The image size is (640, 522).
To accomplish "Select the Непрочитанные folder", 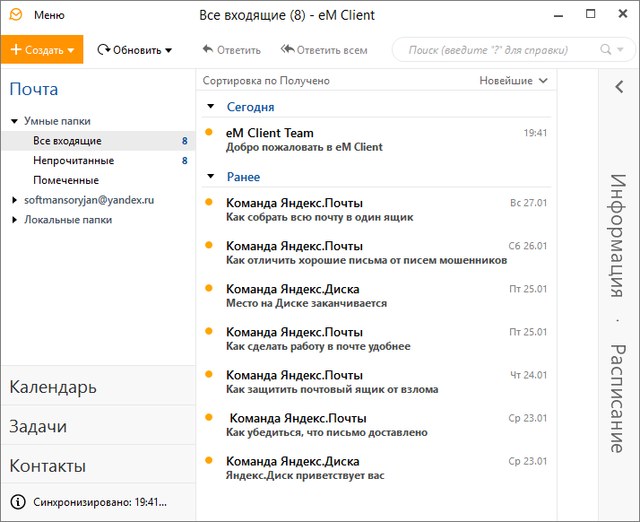I will [73, 160].
